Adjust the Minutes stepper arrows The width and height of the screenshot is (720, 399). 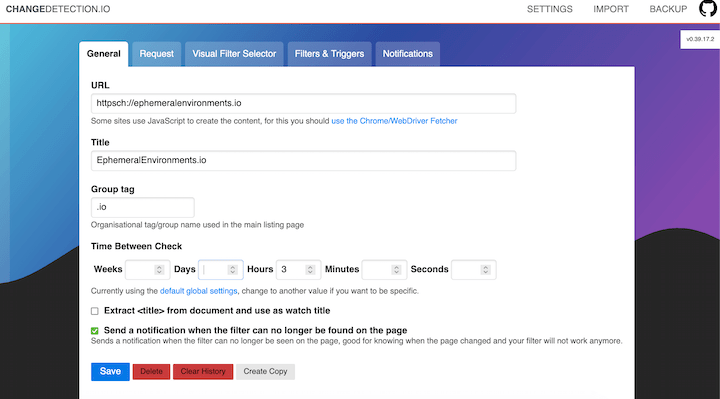pyautogui.click(x=396, y=270)
